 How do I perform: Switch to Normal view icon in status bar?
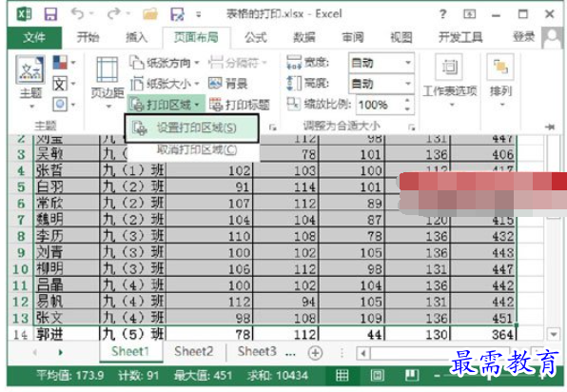tap(342, 376)
